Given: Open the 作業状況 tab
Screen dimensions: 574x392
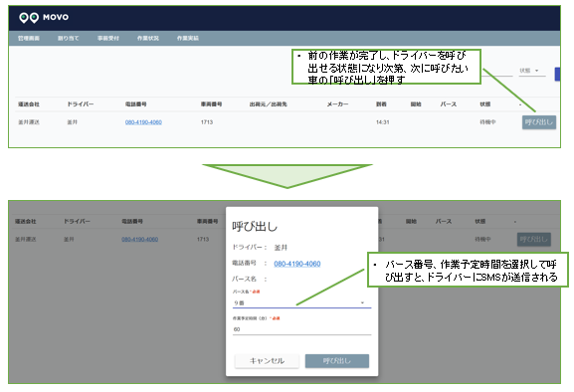Looking at the screenshot, I should pyautogui.click(x=148, y=38).
